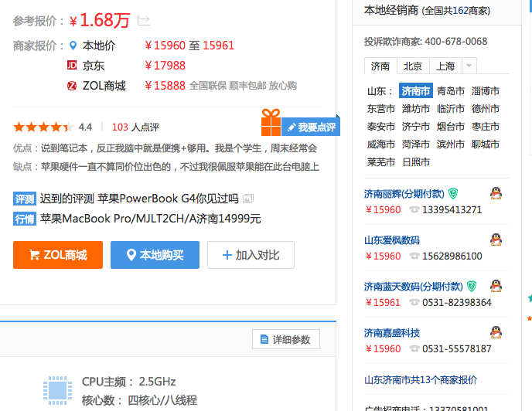Select 青岛市 in the city list
532x411 pixels.
tap(451, 91)
